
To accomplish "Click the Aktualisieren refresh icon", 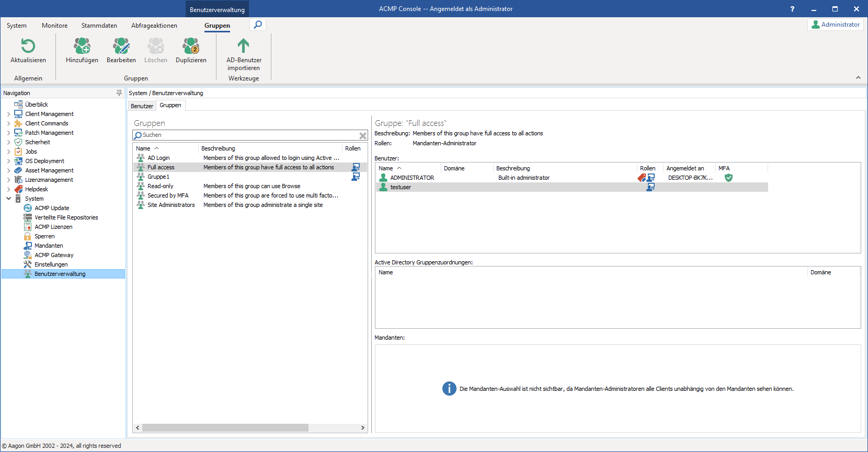I will (x=28, y=47).
